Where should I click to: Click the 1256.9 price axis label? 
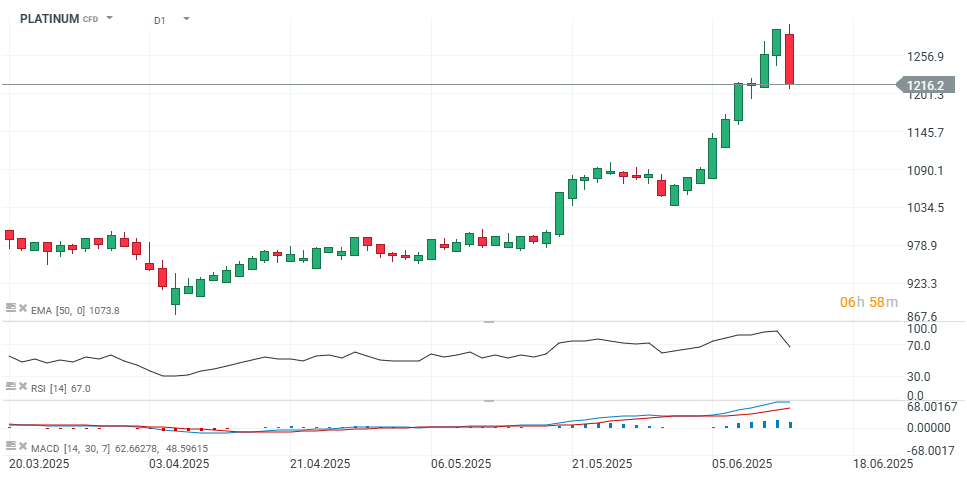(x=926, y=57)
